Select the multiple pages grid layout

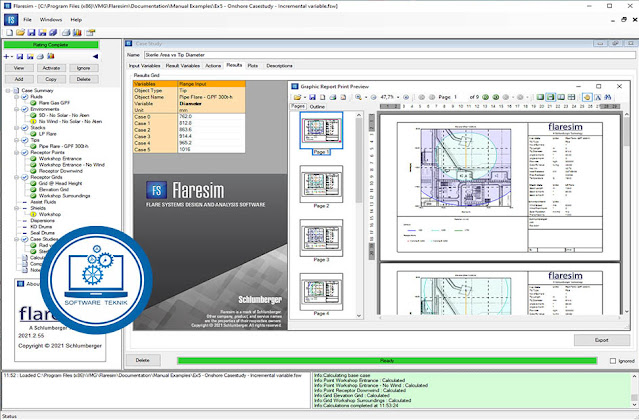point(571,97)
